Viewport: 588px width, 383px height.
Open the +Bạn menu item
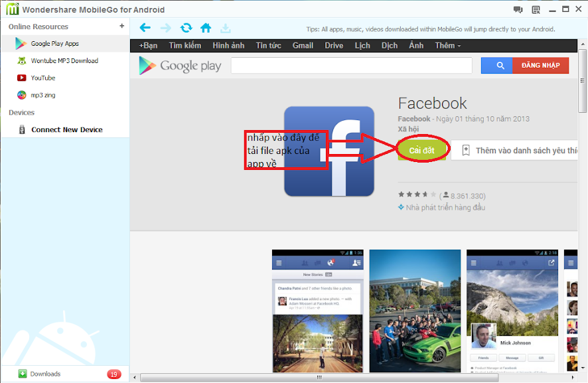pyautogui.click(x=148, y=46)
